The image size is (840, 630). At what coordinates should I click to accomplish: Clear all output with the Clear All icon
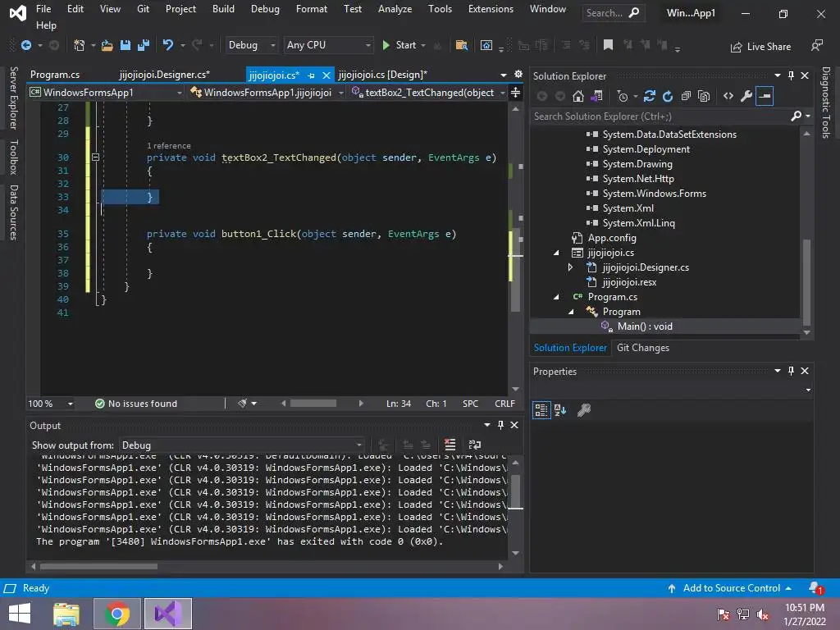pos(450,445)
